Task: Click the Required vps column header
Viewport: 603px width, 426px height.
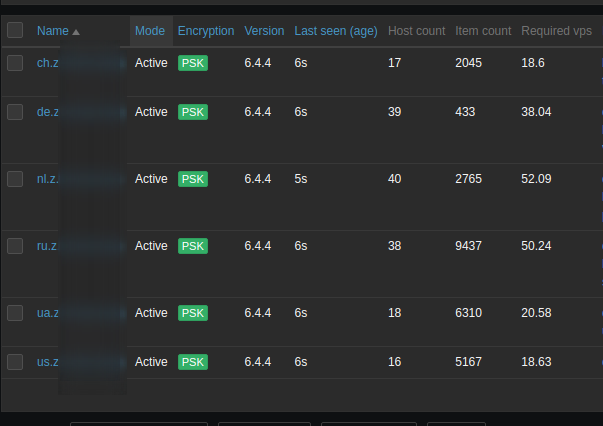Action: [x=556, y=31]
